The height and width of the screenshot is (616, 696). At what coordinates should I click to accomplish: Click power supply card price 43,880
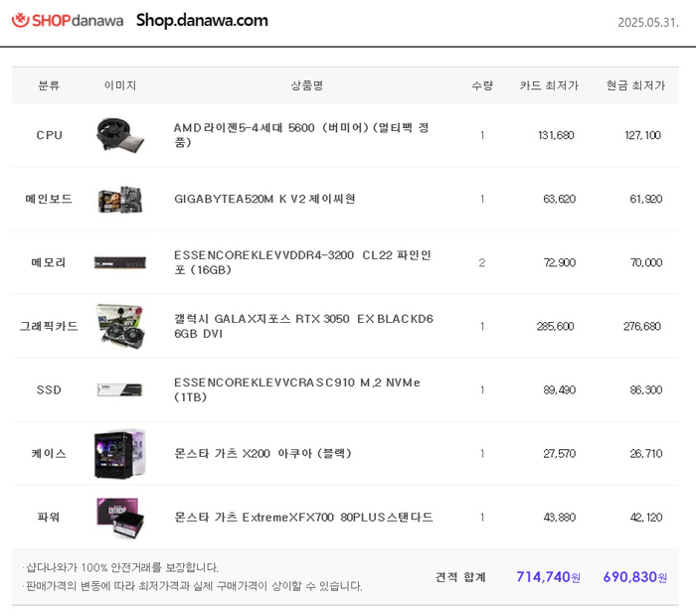(x=559, y=518)
